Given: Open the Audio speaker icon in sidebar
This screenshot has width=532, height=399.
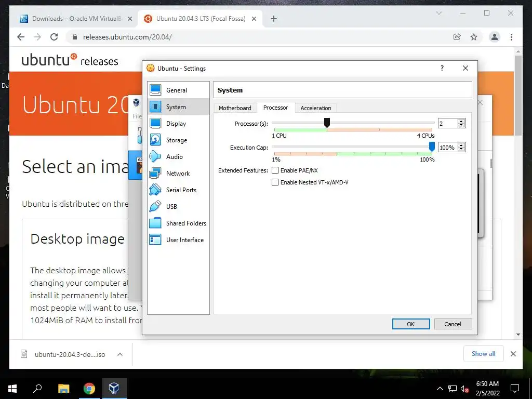Looking at the screenshot, I should [155, 156].
